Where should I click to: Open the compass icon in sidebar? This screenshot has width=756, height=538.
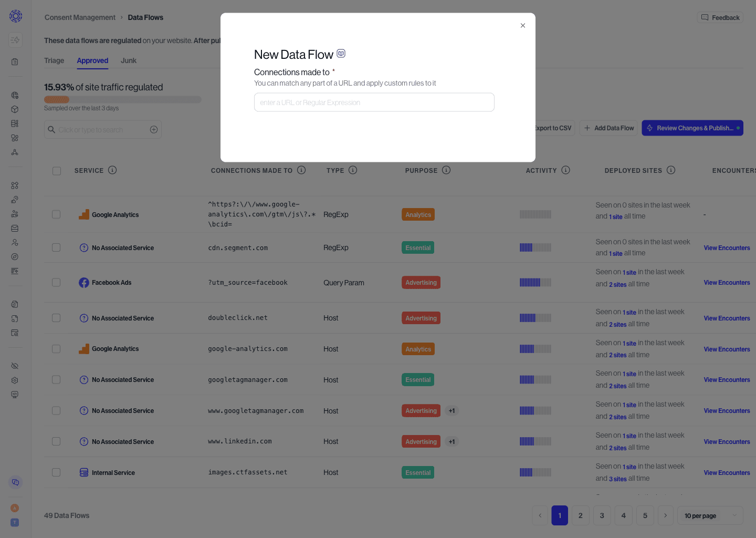pos(15,257)
